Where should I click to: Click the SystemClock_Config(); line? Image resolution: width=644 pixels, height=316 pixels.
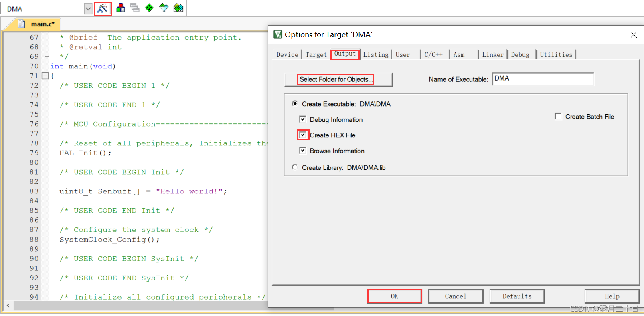[x=109, y=240]
